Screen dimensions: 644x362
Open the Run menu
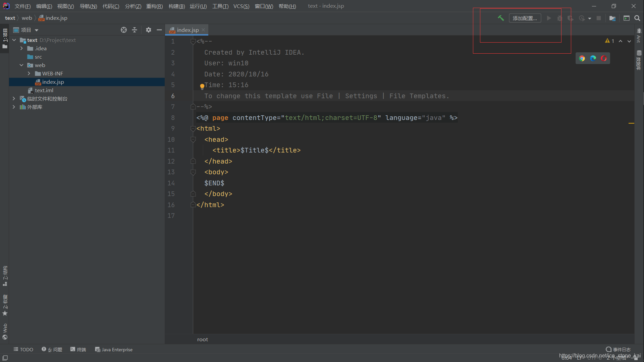(x=198, y=6)
